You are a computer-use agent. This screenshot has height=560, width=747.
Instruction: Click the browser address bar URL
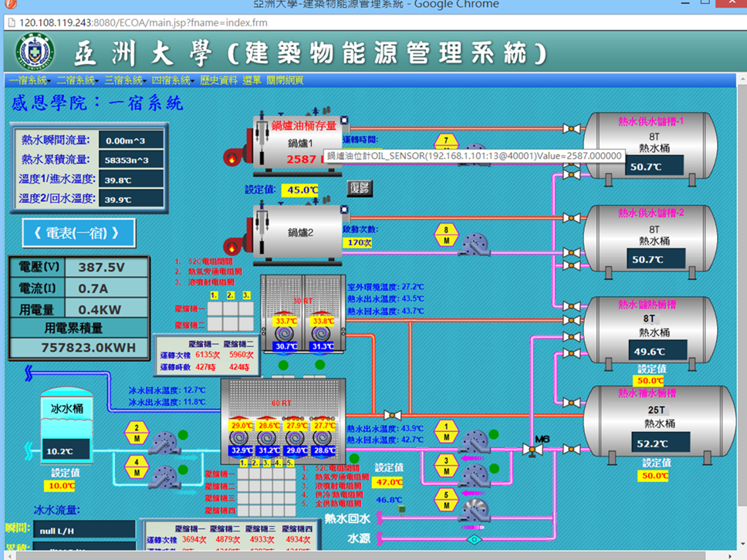[x=143, y=22]
